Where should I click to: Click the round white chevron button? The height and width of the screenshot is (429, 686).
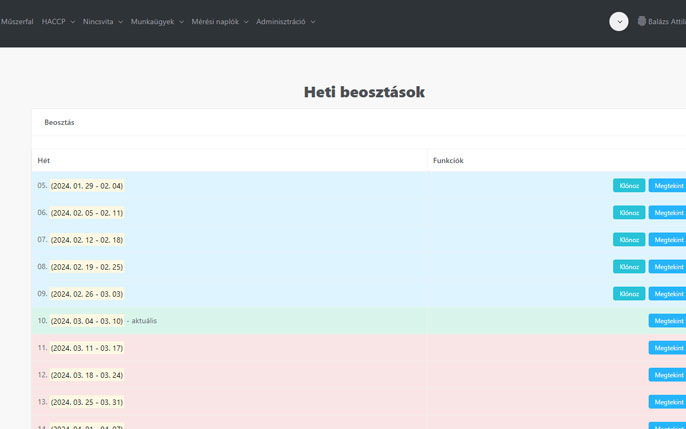619,21
